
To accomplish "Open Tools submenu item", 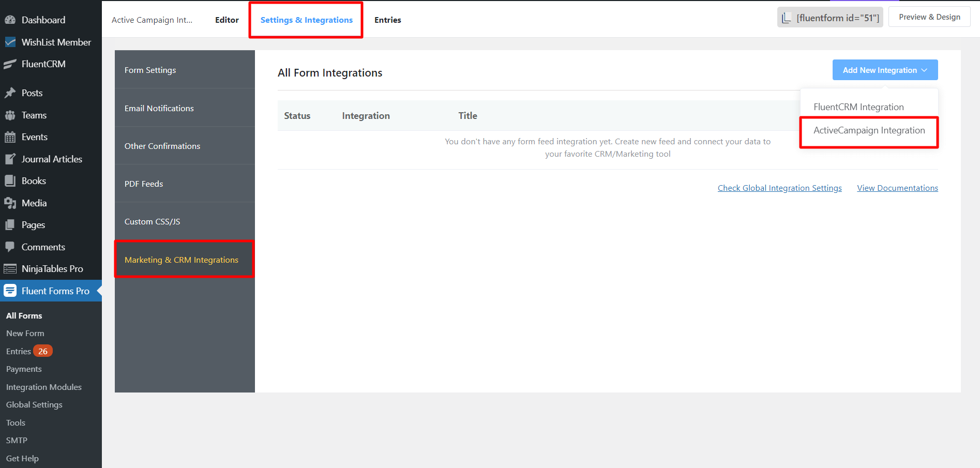I will tap(16, 422).
